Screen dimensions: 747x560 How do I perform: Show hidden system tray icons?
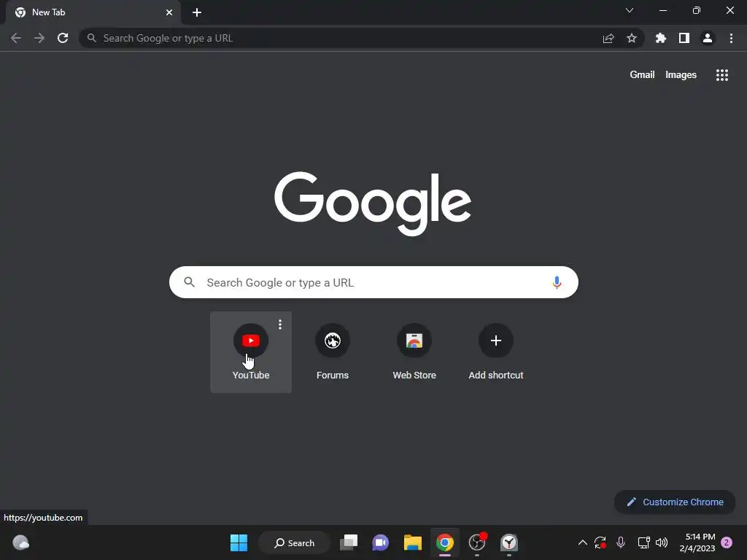(582, 542)
